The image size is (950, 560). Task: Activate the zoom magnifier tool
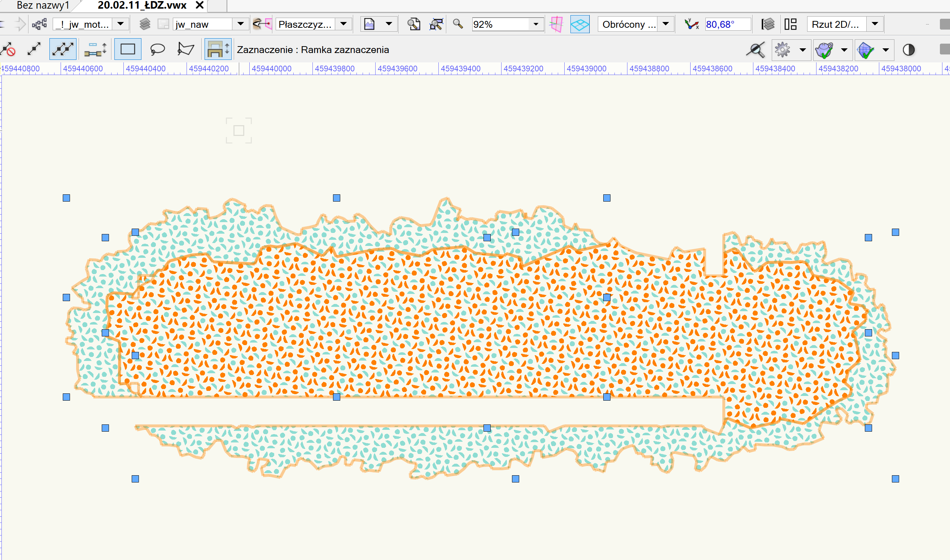click(x=457, y=24)
